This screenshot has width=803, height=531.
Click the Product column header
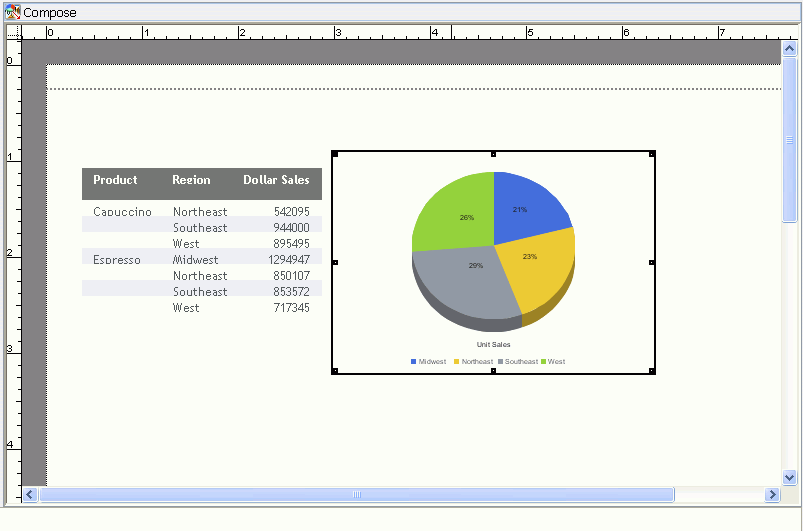[115, 180]
